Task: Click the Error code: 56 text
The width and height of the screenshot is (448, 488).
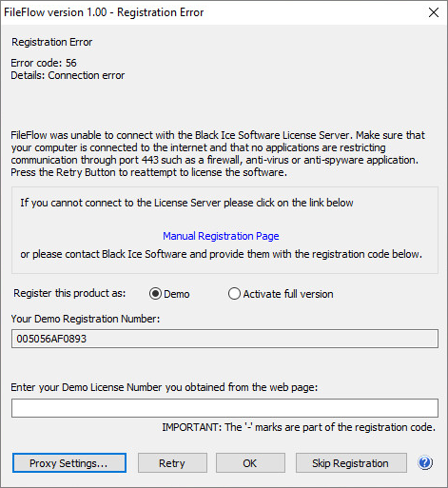Action: click(44, 63)
